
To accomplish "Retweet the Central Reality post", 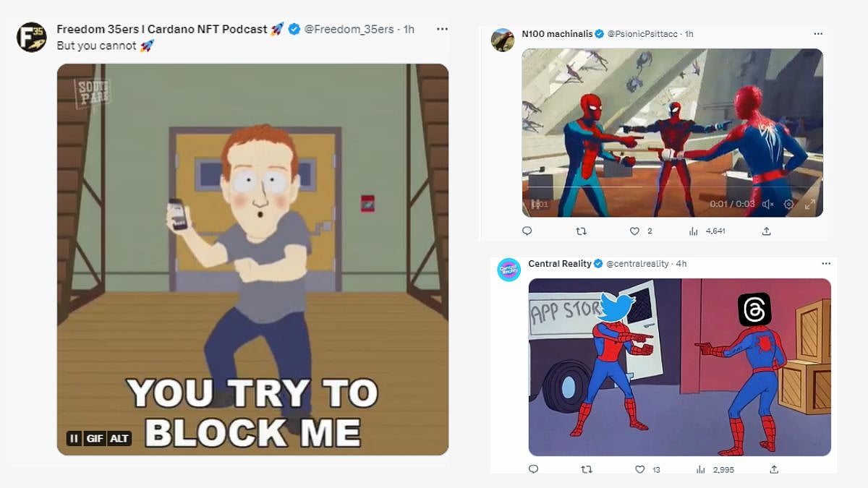I will click(587, 469).
